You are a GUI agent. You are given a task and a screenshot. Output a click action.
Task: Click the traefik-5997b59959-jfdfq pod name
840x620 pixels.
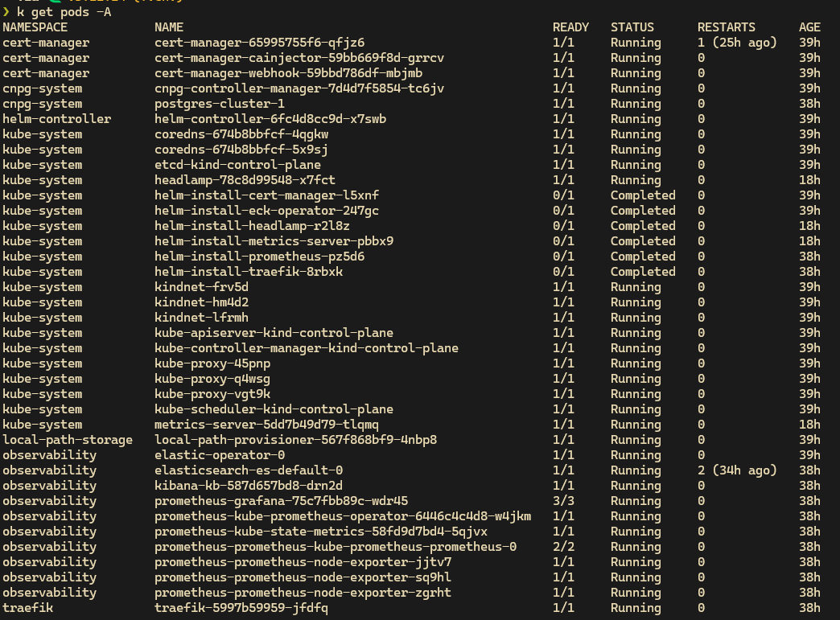point(241,608)
